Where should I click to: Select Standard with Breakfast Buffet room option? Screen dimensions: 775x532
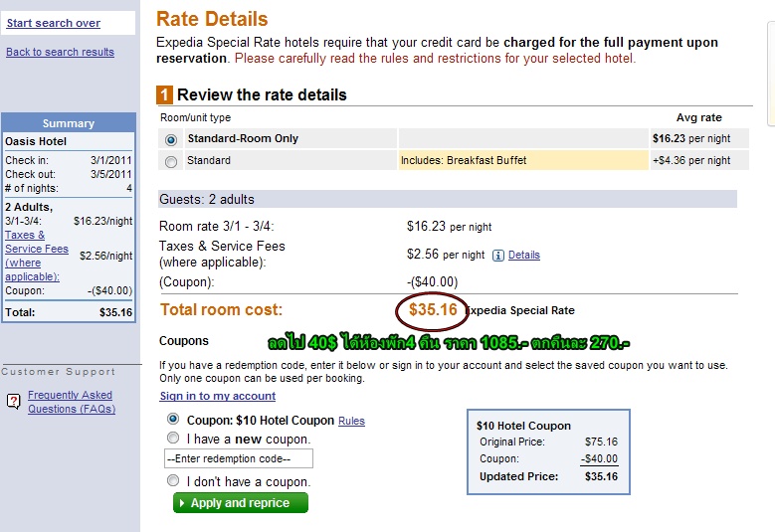[x=171, y=161]
